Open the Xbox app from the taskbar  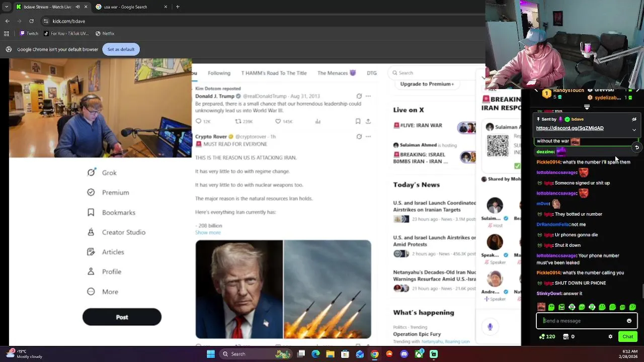coord(419,354)
